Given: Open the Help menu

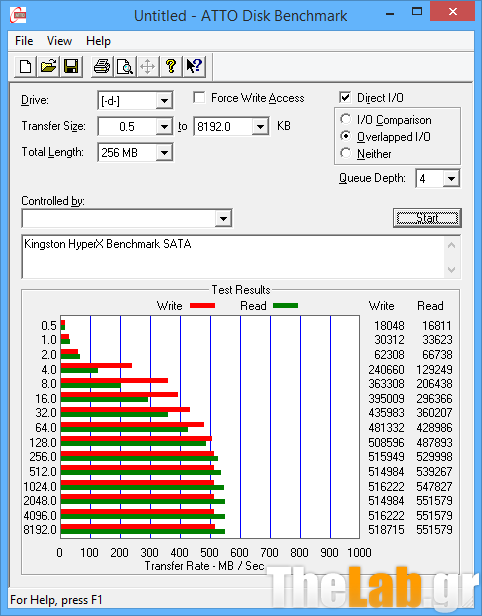Looking at the screenshot, I should click(x=98, y=41).
